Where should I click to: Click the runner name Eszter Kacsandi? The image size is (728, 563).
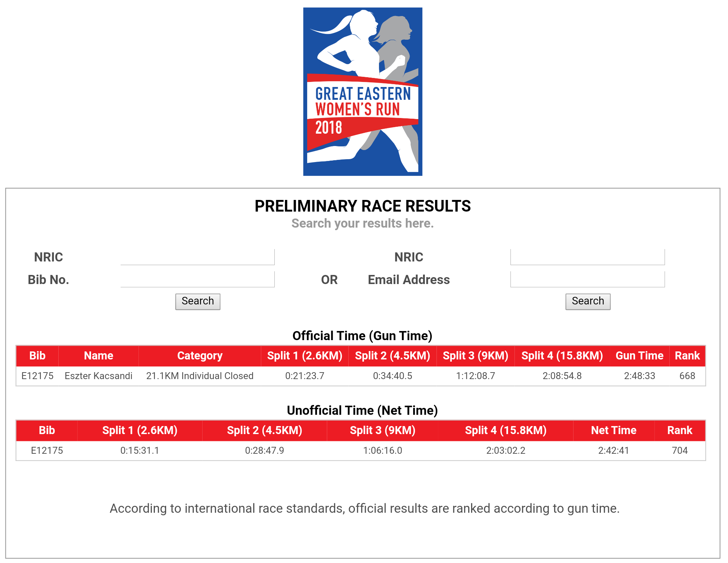98,376
